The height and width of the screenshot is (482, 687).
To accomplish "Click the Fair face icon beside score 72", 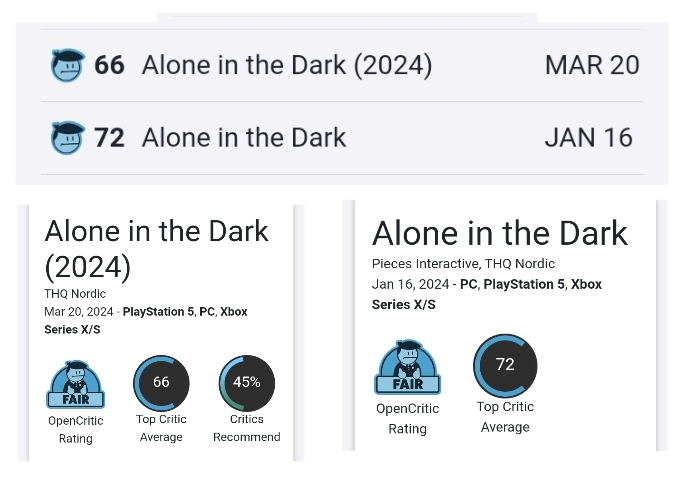I will [x=67, y=138].
